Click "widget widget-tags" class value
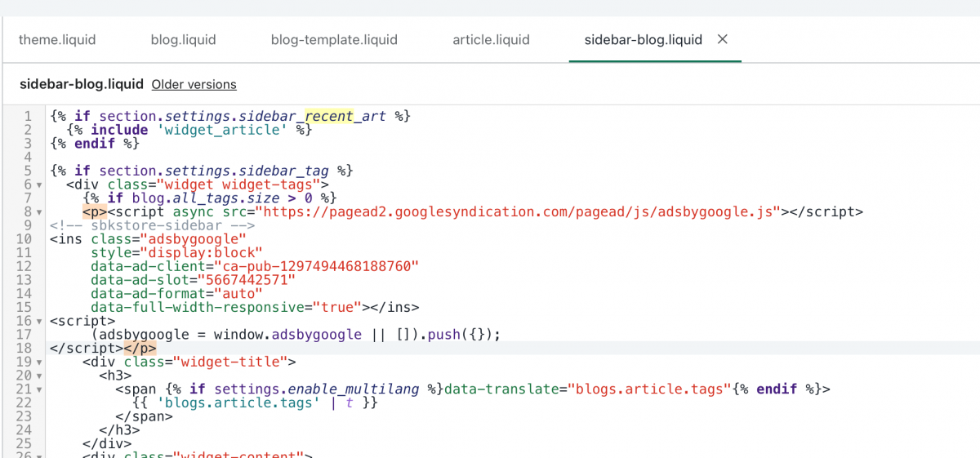The height and width of the screenshot is (458, 980). click(242, 185)
